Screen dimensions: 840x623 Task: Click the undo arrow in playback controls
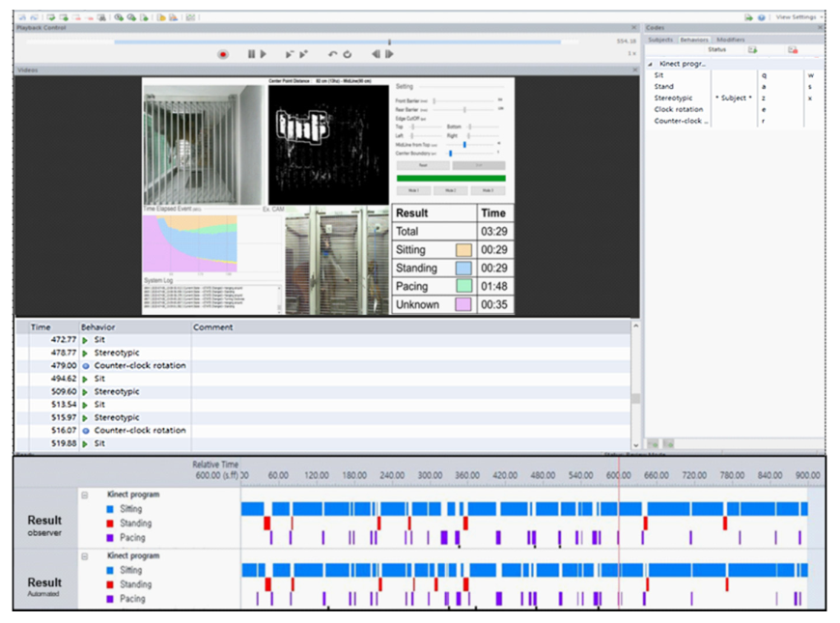click(x=333, y=55)
